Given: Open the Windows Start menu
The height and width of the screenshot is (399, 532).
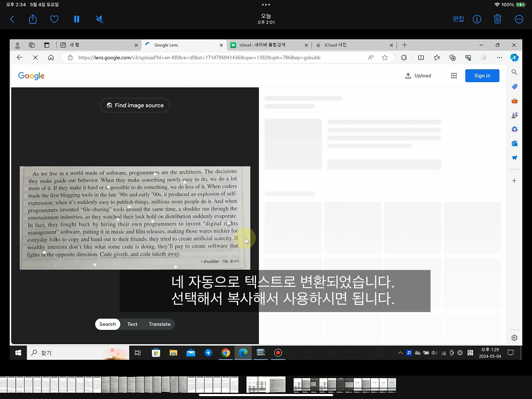Looking at the screenshot, I should [18, 353].
